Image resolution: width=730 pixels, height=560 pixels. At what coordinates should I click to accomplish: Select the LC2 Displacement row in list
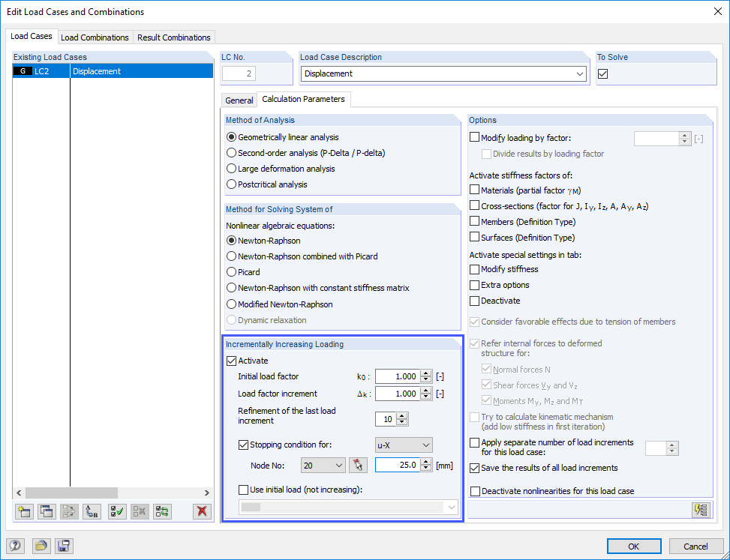113,71
